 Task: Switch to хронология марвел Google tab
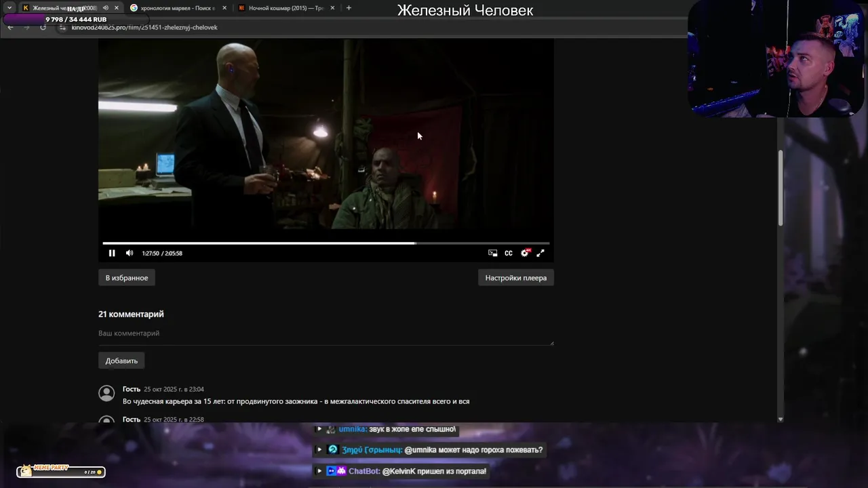[178, 8]
